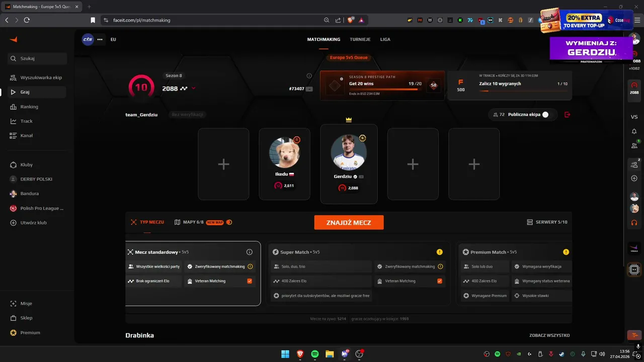Viewport: 644px width, 362px height.
Task: Click the Szukaj search field
Action: (37, 58)
